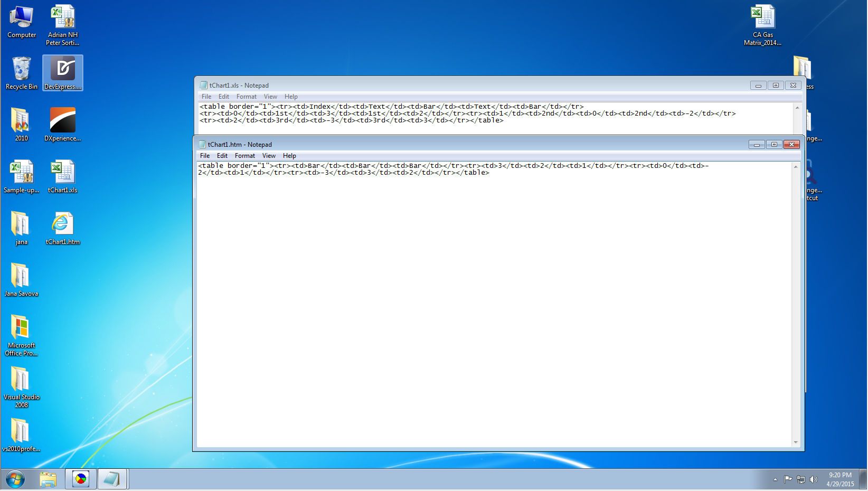Click the Action Center flag tray icon
This screenshot has width=868, height=491.
[x=788, y=479]
